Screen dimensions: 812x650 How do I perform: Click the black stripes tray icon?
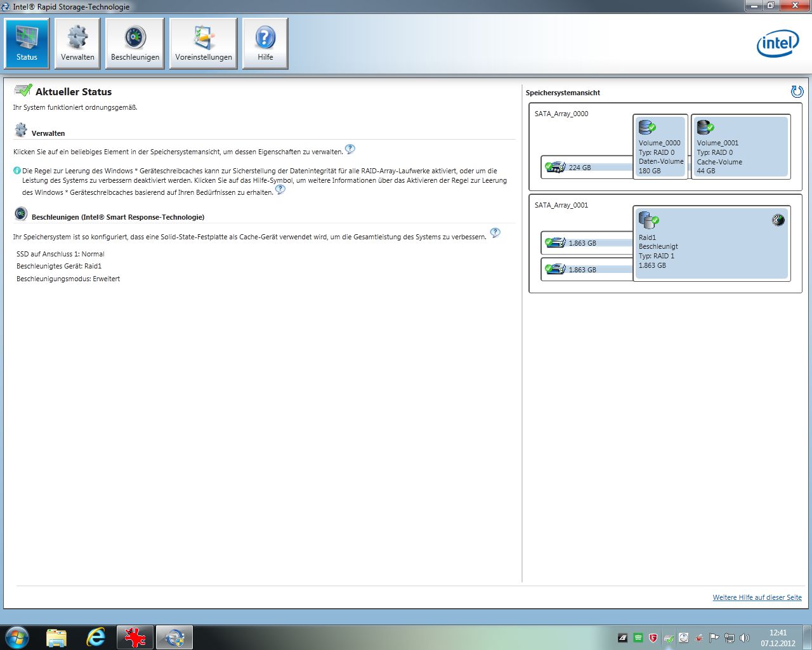[x=623, y=638]
